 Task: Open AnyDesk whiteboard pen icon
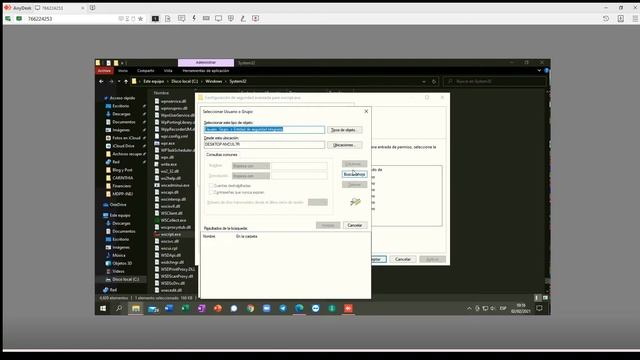coord(243,18)
